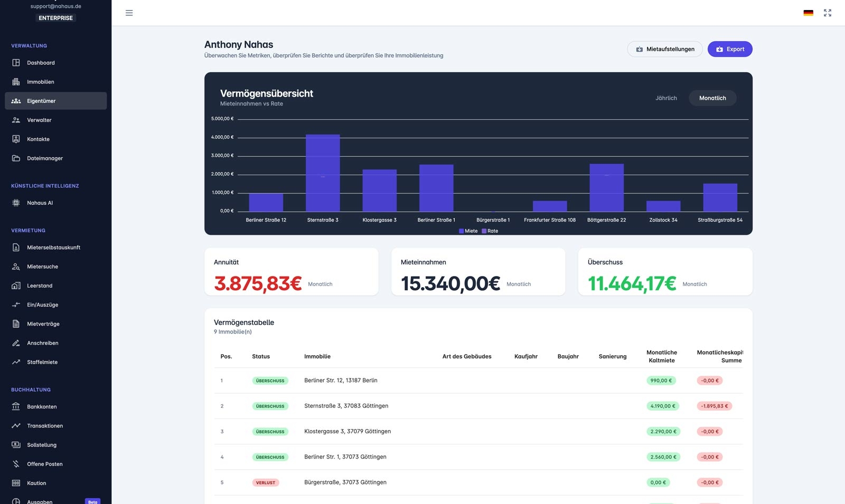845x504 pixels.
Task: Switch chart to Jährlich view
Action: point(666,98)
